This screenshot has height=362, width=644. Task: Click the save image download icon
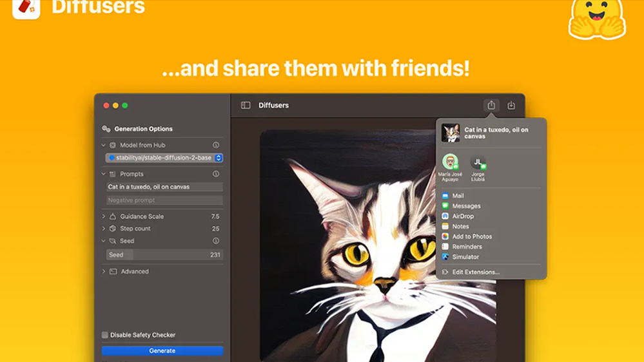click(x=511, y=106)
